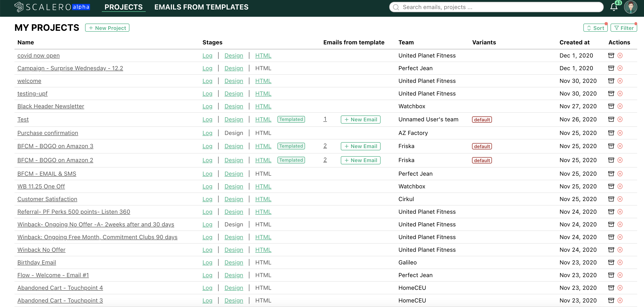Archive the Birthday Email project
Image resolution: width=644 pixels, height=307 pixels.
611,262
